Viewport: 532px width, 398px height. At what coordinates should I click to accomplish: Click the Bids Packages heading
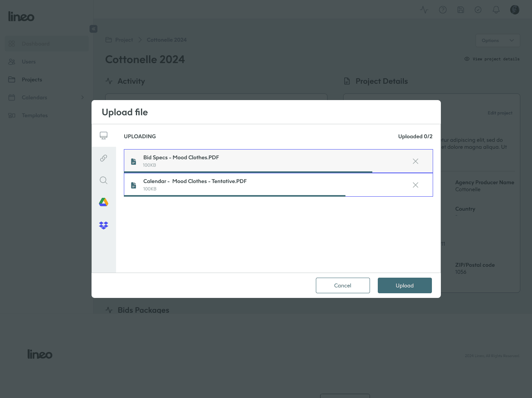(143, 310)
